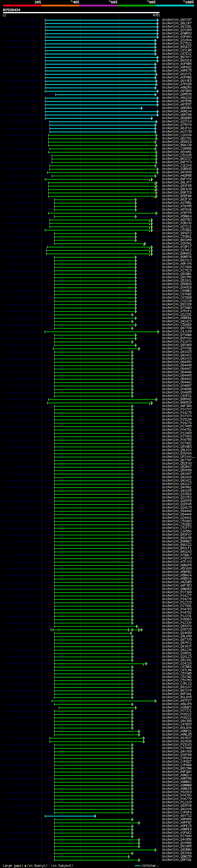197x868 pixels.
Task: Select the UniRef100_Q32904 label
Action: click(x=177, y=40)
